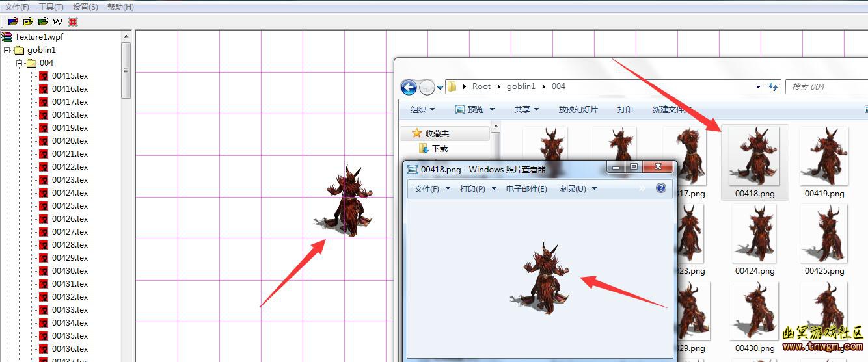Select 00429.tex in the tree
Screen dimensions: 868x362
70,258
